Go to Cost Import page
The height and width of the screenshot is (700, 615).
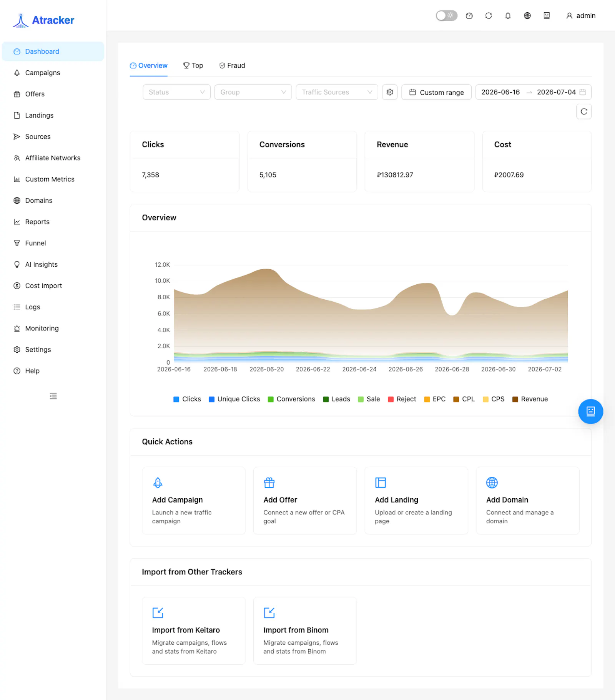tap(53, 286)
